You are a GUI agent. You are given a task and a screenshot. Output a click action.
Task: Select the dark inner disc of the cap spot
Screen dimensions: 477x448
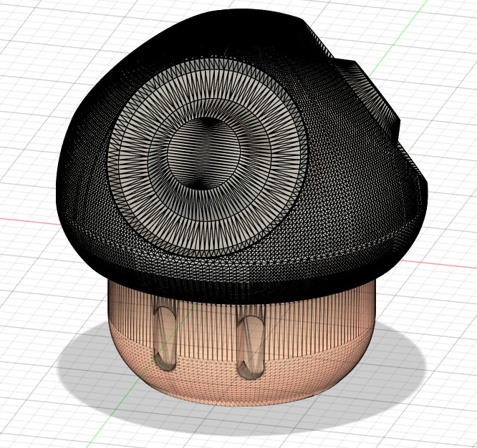204,154
